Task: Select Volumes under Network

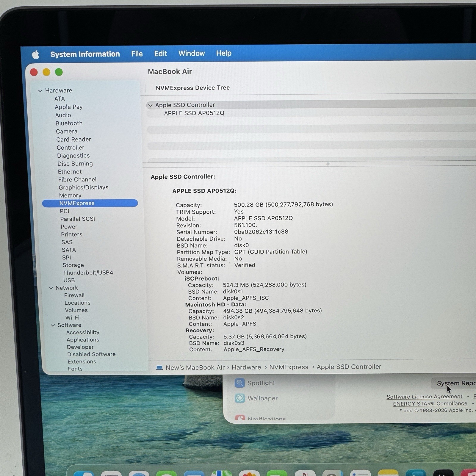Action: (76, 310)
